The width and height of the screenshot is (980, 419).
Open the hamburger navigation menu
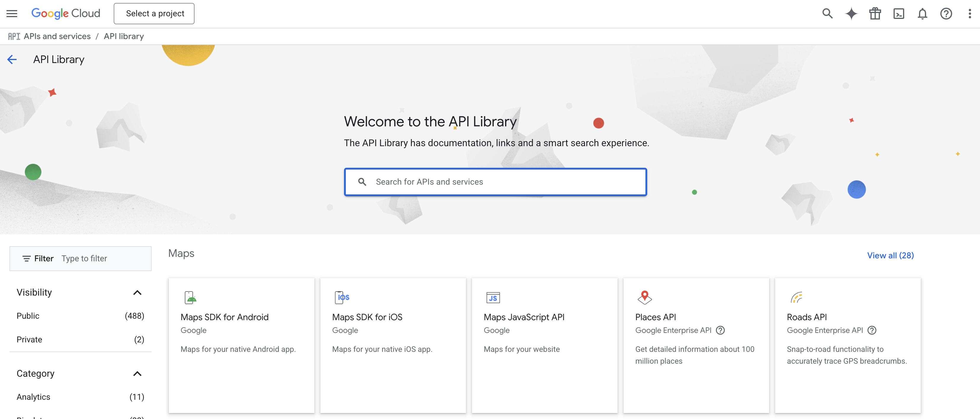tap(12, 14)
